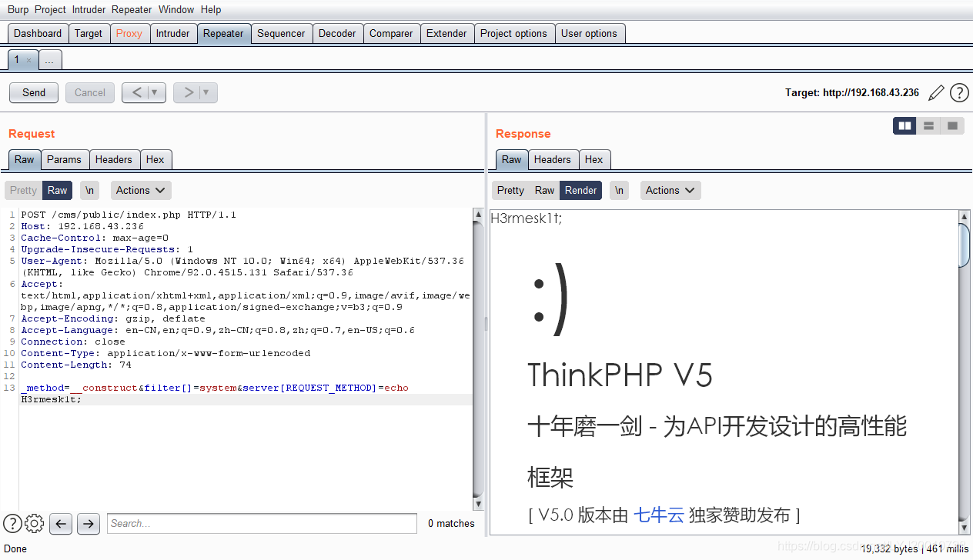Viewport: 973px width, 560px height.
Task: Open the User options tab
Action: click(589, 33)
